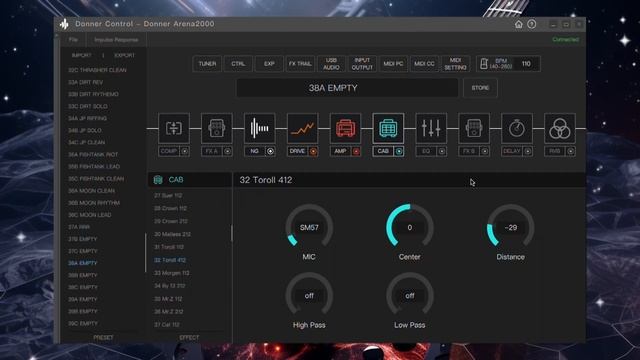Open the TUNER

pyautogui.click(x=207, y=64)
